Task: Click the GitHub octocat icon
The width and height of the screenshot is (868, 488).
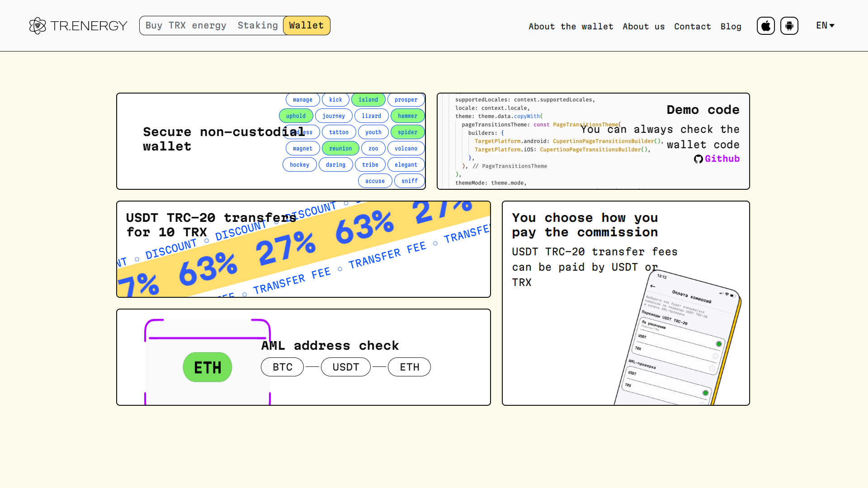Action: [698, 159]
